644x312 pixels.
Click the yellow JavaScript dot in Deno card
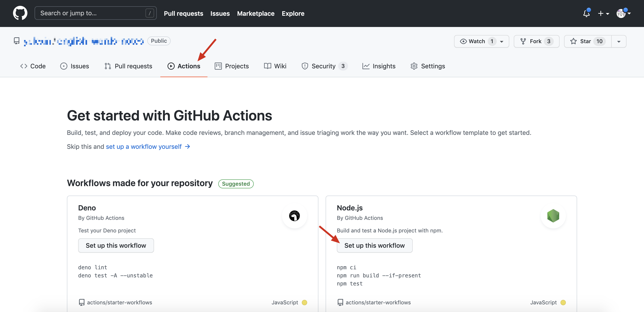point(304,302)
